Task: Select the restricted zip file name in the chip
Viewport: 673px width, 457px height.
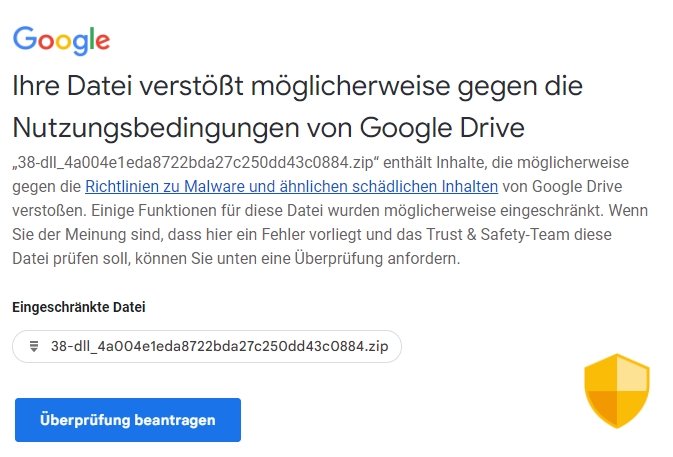Action: (219, 346)
